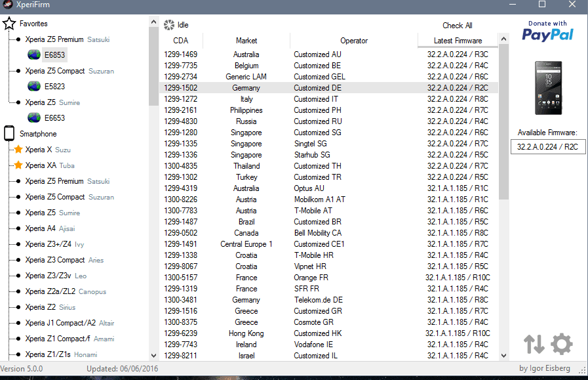Click device tree scrollbar up arrow
Screen dimensions: 588x380
(153, 22)
